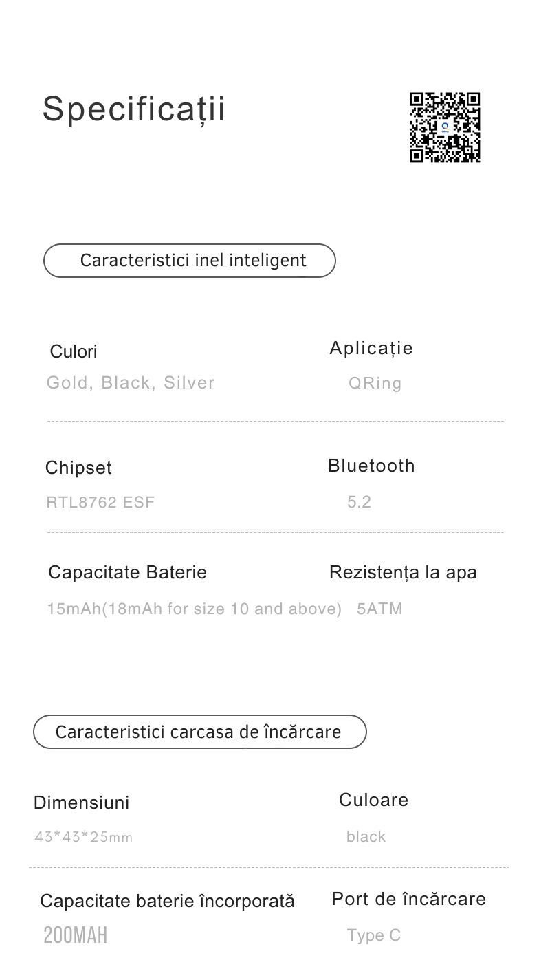The image size is (550, 980).
Task: Click the Bluetooth label
Action: pyautogui.click(x=371, y=466)
